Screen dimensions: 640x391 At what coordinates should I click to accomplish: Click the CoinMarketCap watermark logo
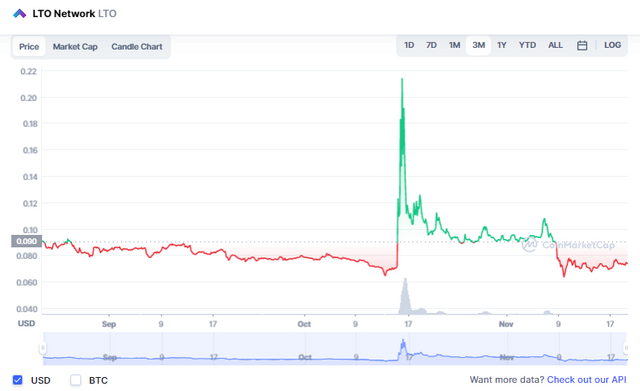pos(530,245)
